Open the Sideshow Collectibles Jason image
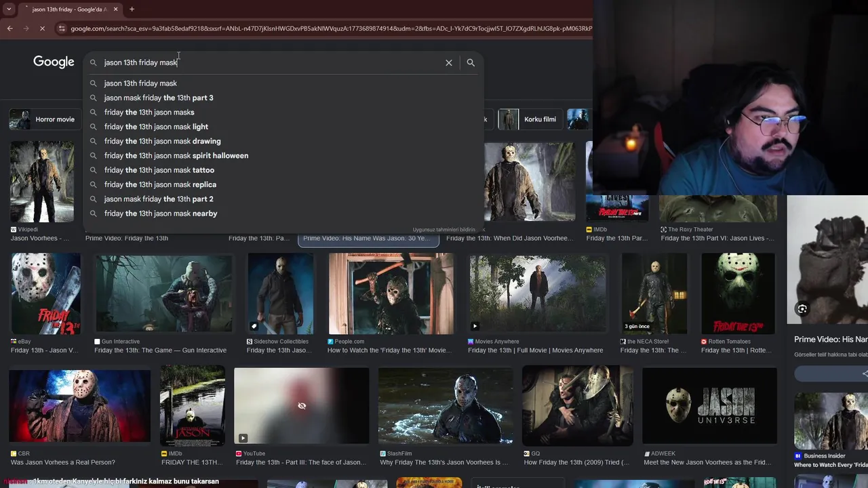 pos(281,293)
